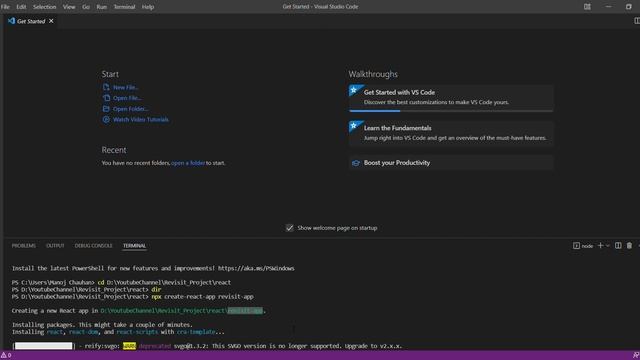The height and width of the screenshot is (360, 640).
Task: Switch to the Debug Console tab
Action: click(93, 246)
